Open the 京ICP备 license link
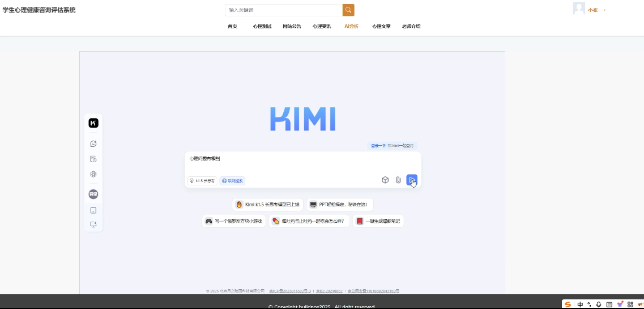Viewport: 644px width, 309px height. coord(290,291)
